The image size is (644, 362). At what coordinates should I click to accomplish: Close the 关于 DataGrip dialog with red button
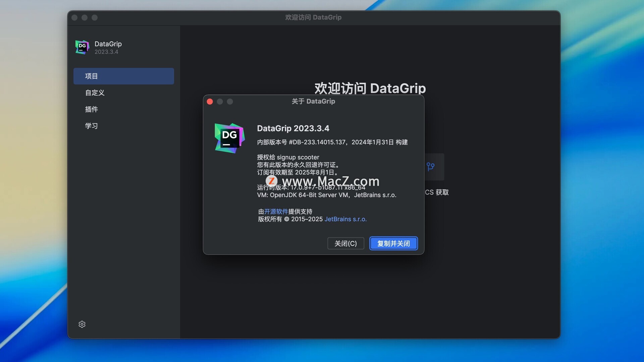[x=210, y=102]
